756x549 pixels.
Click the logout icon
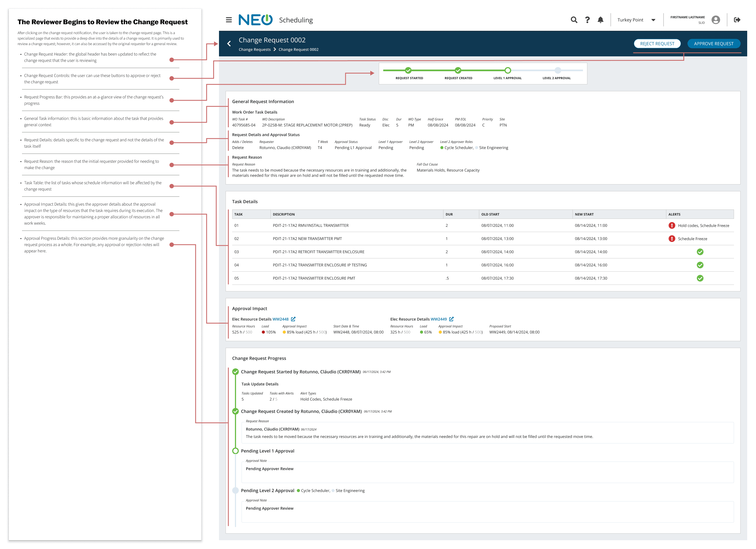737,20
